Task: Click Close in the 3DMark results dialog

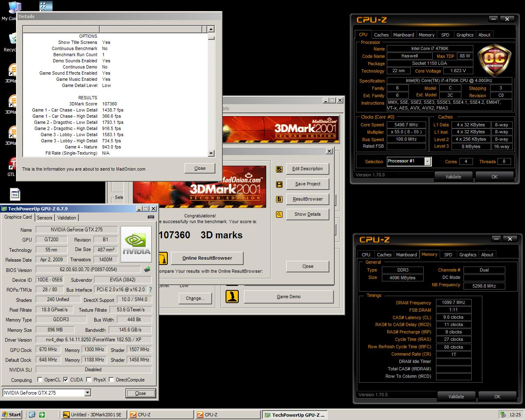Action: [x=308, y=266]
